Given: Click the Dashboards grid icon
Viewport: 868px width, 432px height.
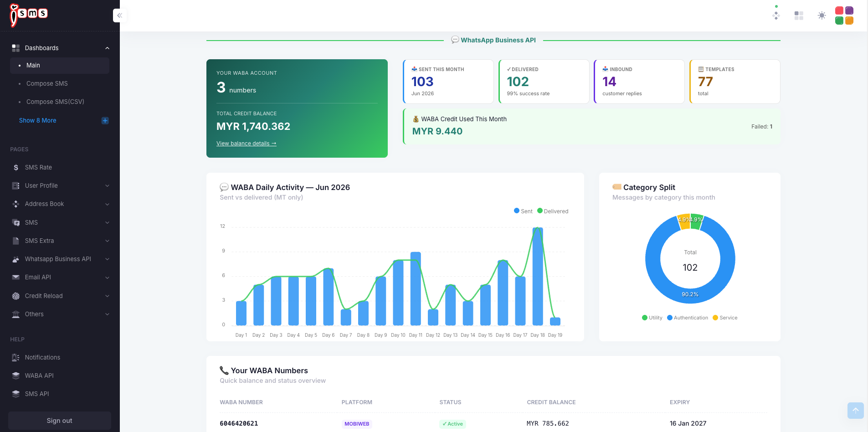Looking at the screenshot, I should 15,48.
